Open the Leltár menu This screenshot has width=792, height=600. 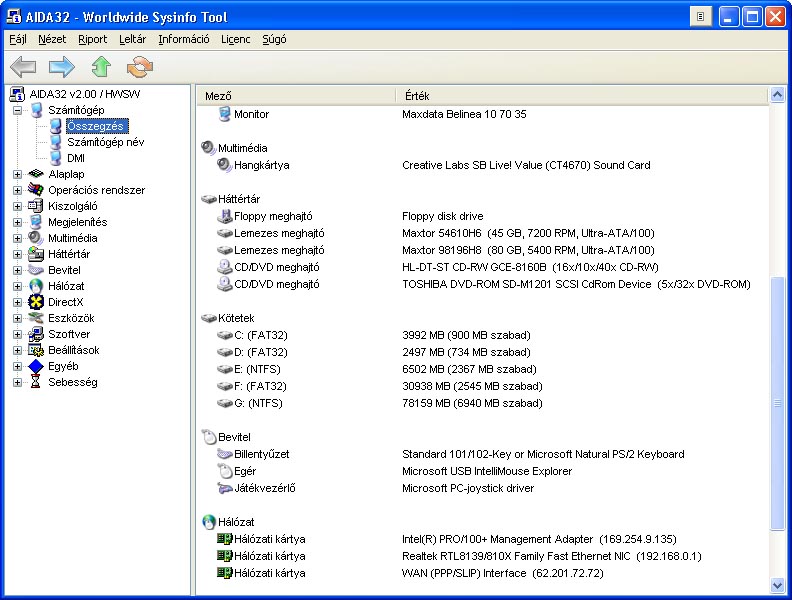coord(132,39)
